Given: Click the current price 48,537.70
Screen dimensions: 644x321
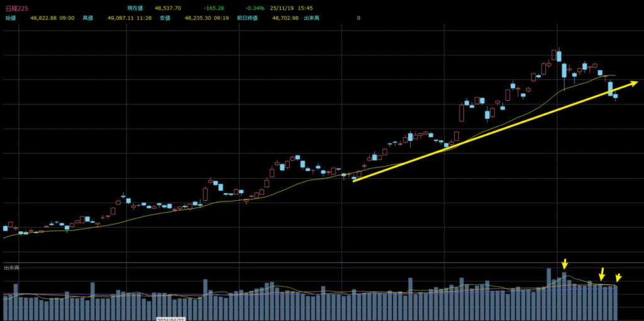Looking at the screenshot, I should tap(168, 8).
